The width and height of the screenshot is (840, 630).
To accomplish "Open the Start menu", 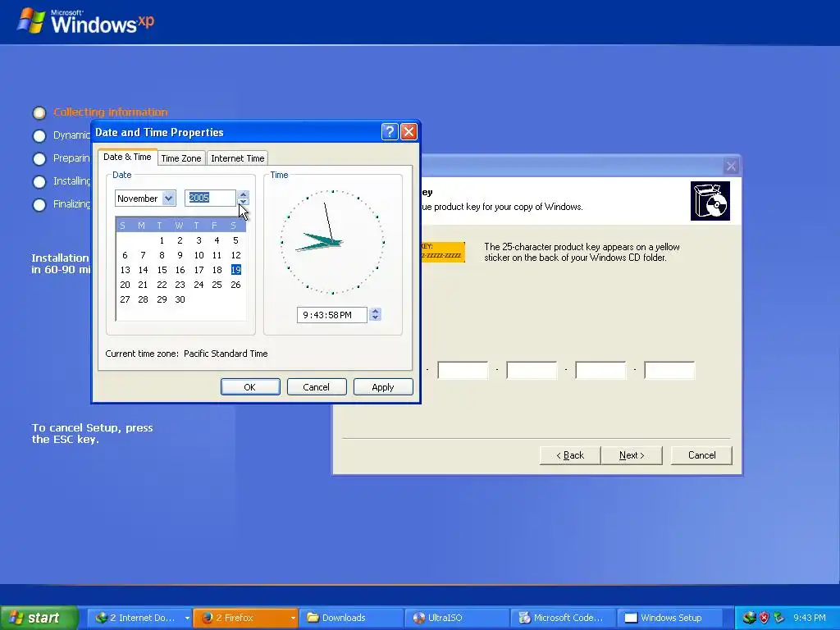I will 39,618.
